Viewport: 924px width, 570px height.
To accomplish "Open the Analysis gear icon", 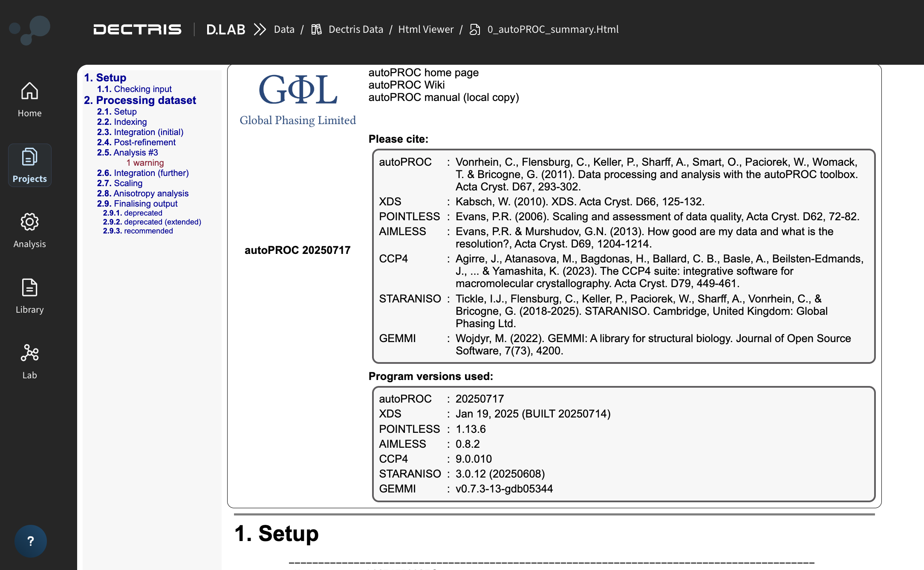I will point(29,222).
